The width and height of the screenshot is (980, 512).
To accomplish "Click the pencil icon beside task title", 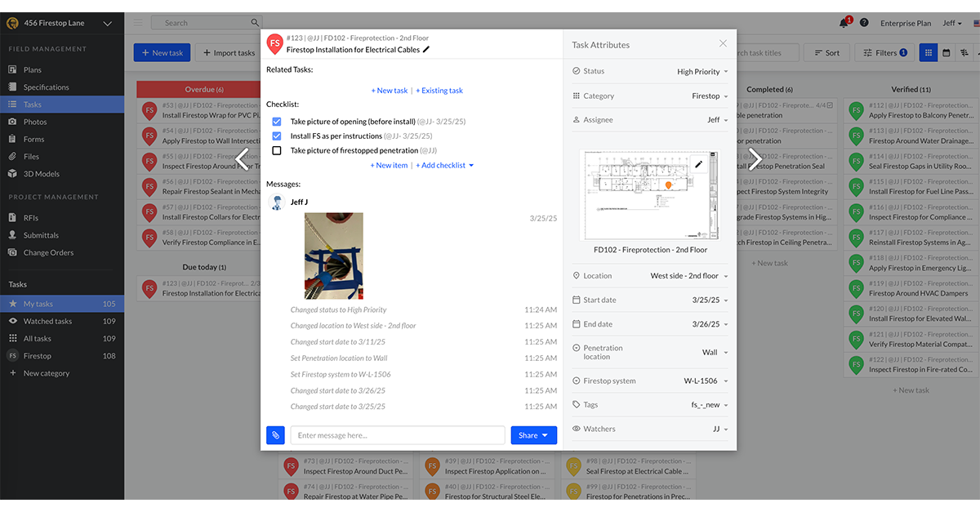I will click(x=426, y=50).
